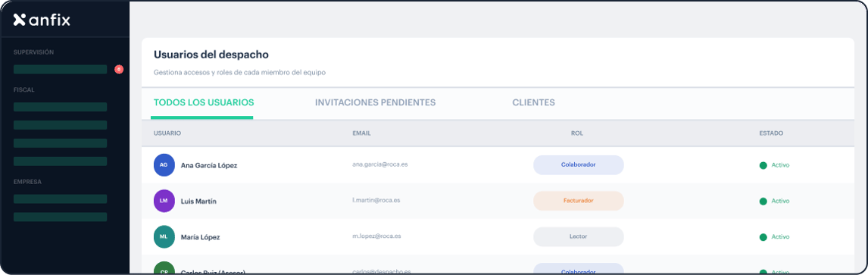Click the menu item under Supervisión

(61, 69)
